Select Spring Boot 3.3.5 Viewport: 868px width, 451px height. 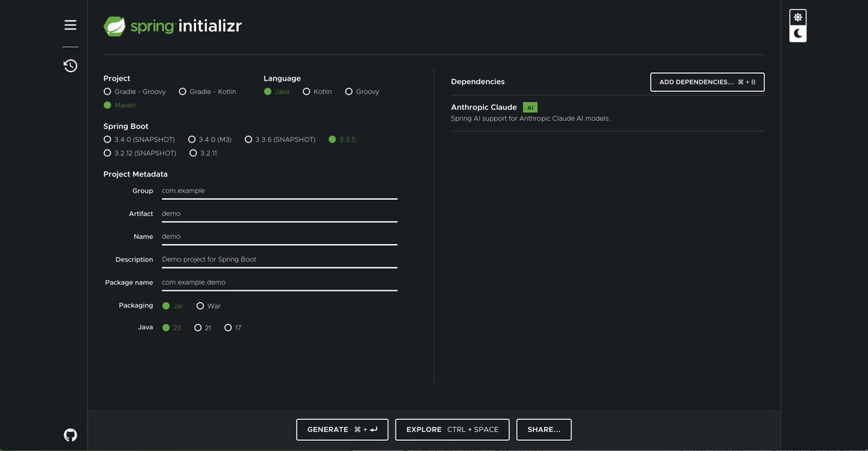coord(342,140)
